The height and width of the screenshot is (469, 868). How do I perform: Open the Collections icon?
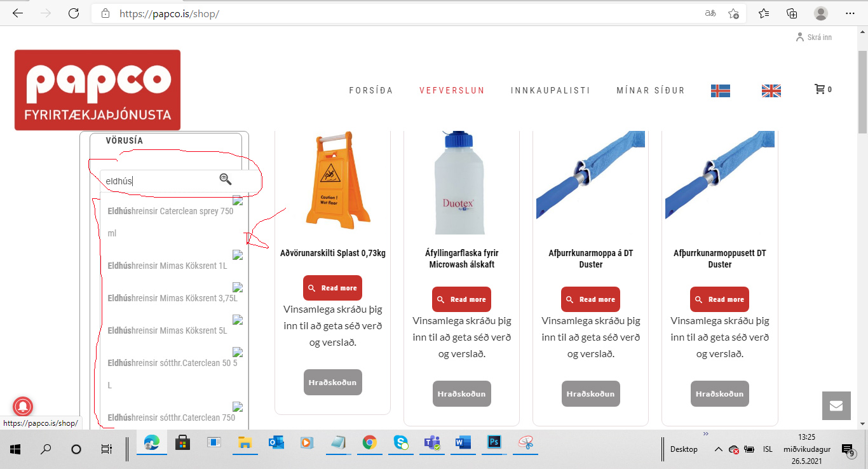pyautogui.click(x=792, y=13)
